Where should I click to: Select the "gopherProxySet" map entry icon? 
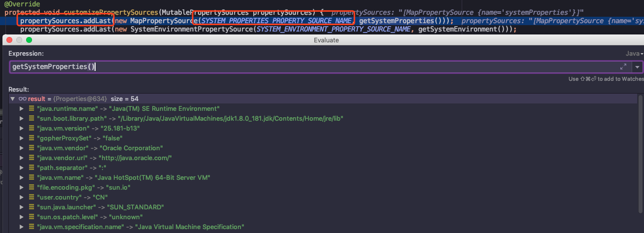[32, 138]
